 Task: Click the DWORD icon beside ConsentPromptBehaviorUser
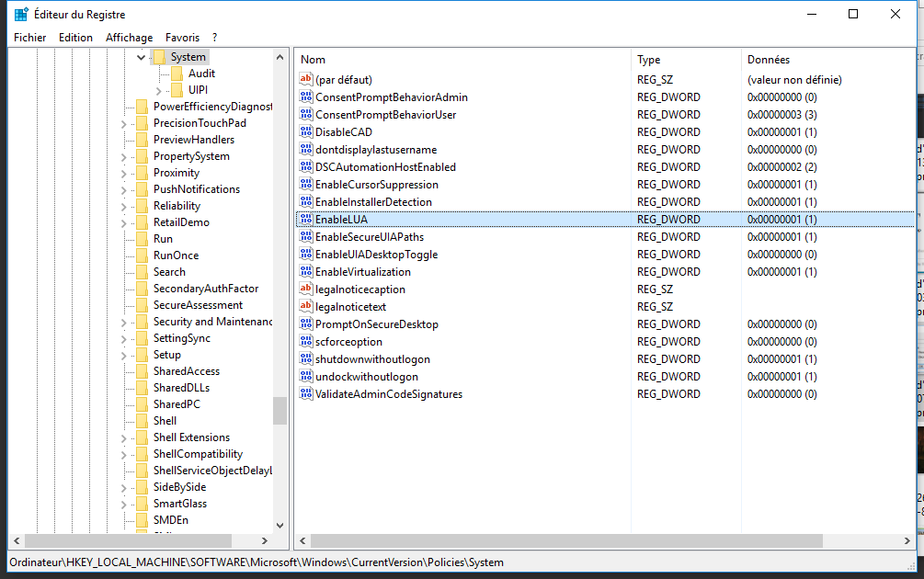tap(306, 114)
